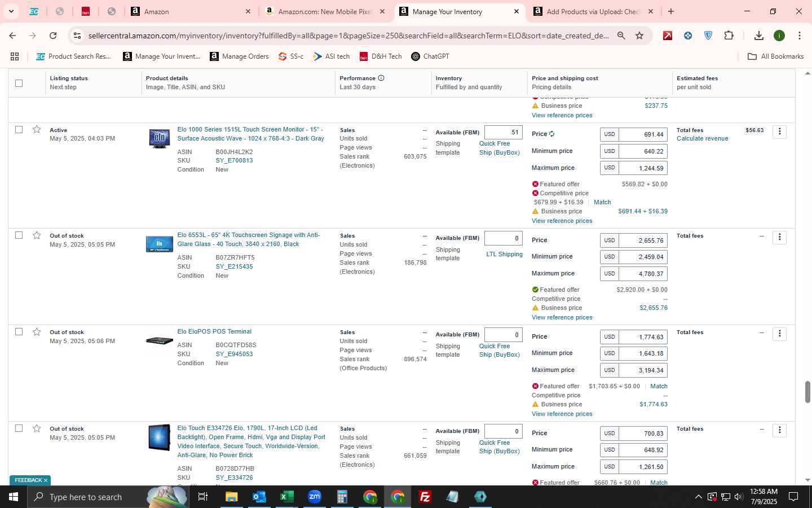The image size is (812, 508).
Task: Switch to Add Products via Upload tab
Action: click(593, 11)
